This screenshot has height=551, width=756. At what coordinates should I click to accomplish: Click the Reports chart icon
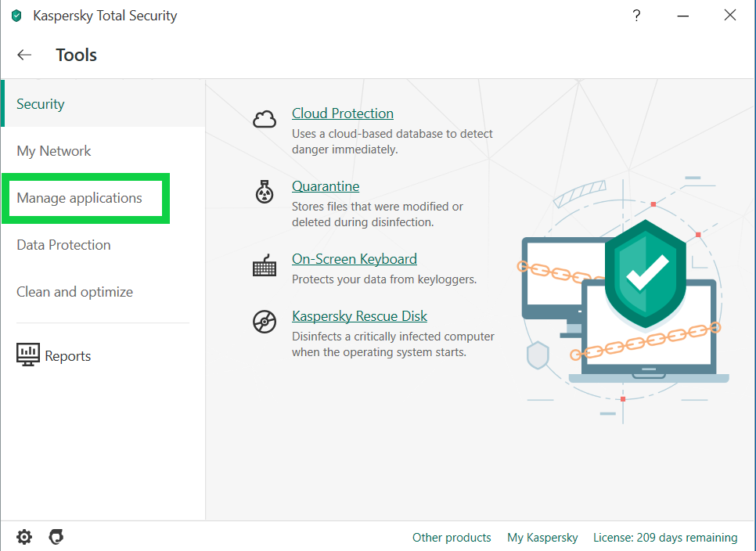click(27, 355)
